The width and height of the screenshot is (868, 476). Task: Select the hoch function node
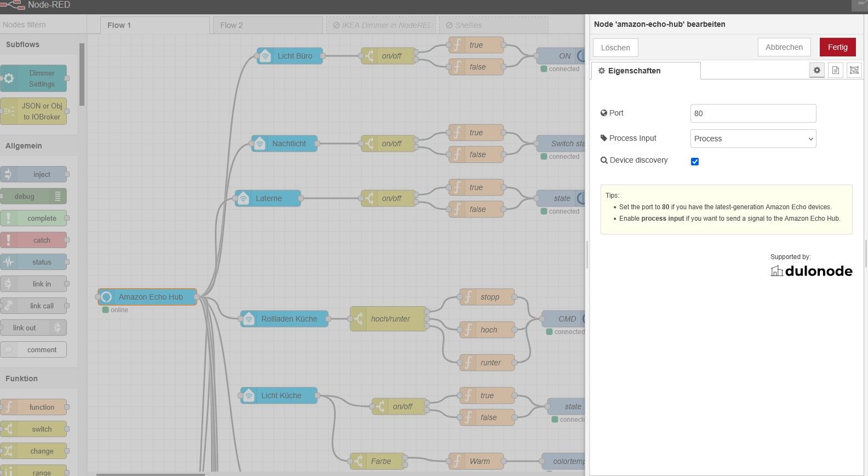coord(487,330)
